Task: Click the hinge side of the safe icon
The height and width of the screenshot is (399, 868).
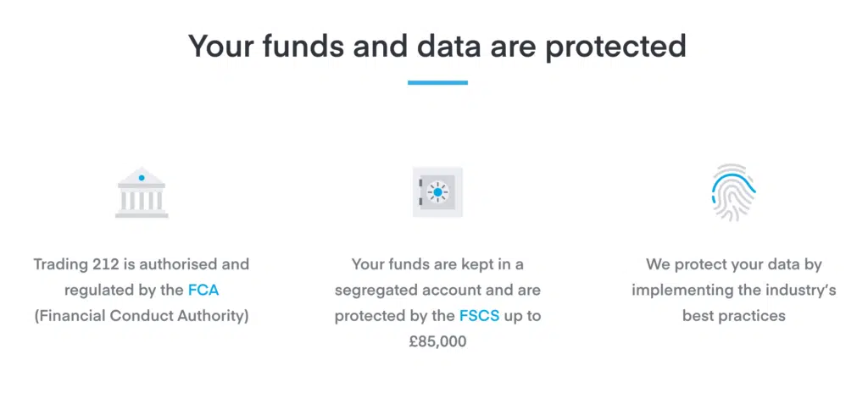Action: tap(421, 192)
